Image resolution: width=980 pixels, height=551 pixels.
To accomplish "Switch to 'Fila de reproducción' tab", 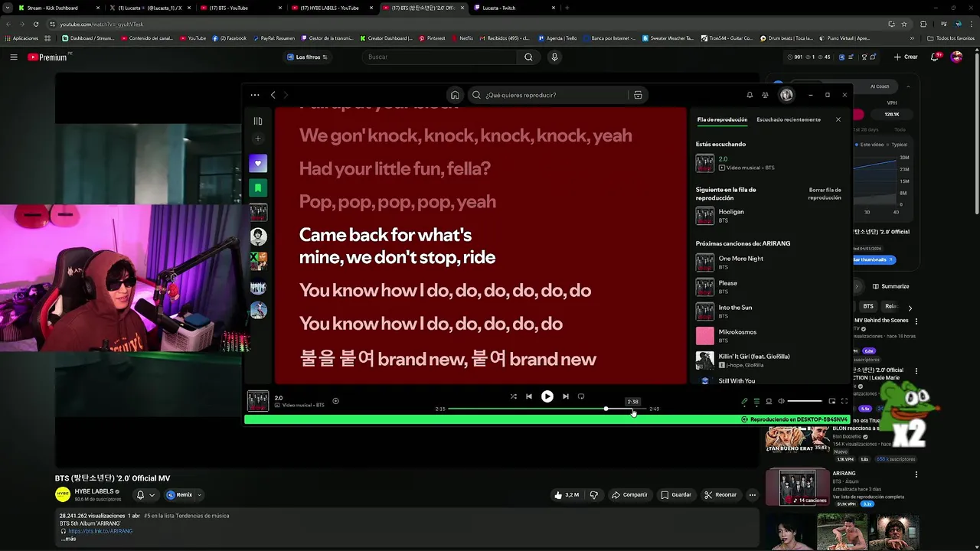I will [722, 119].
